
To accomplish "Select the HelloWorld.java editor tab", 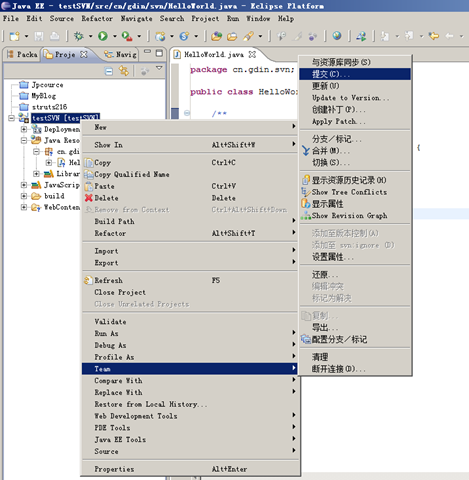I will click(214, 54).
